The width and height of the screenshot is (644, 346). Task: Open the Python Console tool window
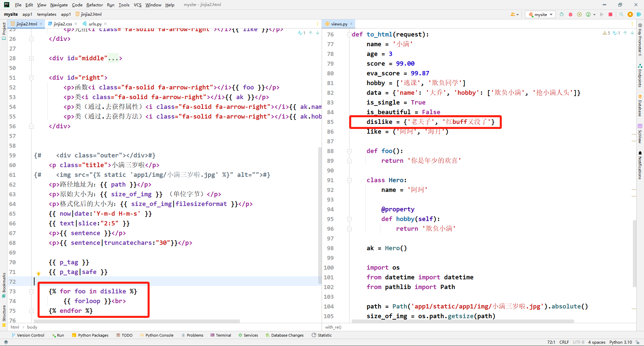157,335
